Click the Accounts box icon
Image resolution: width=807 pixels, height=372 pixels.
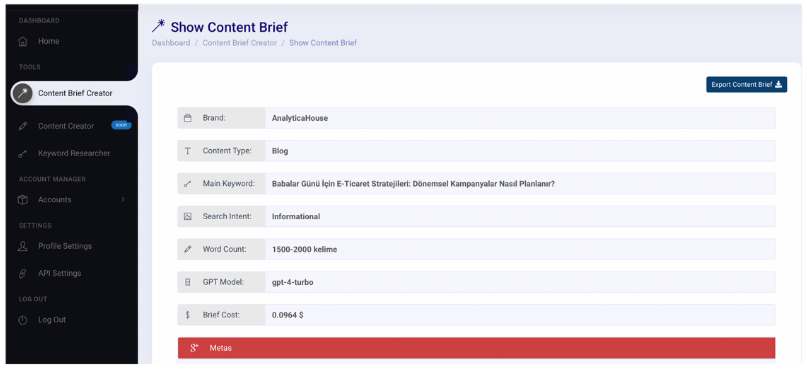(23, 200)
